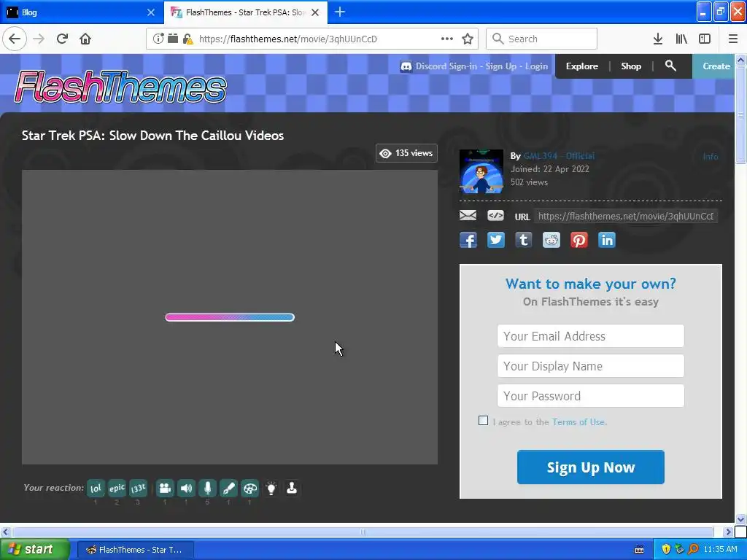Focus the Your Email Address field
This screenshot has height=560, width=747.
[x=591, y=336]
